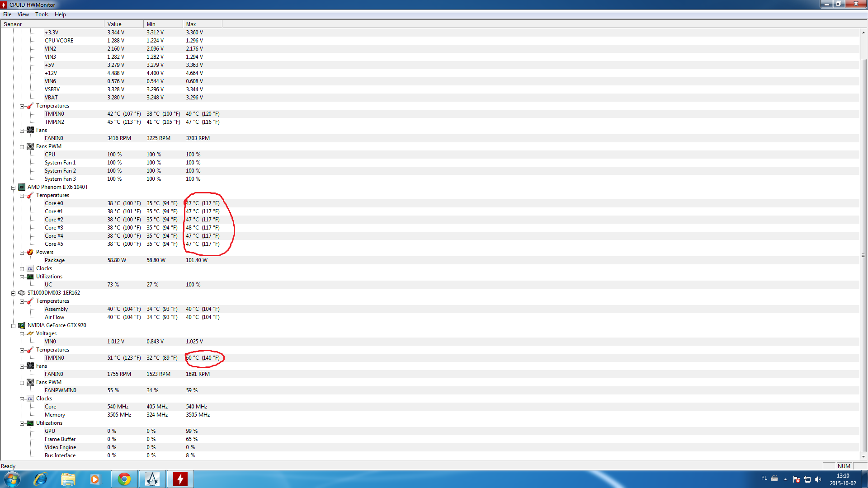Collapse the Fans PWM node above the CPU row
868x488 pixels.
(22, 147)
